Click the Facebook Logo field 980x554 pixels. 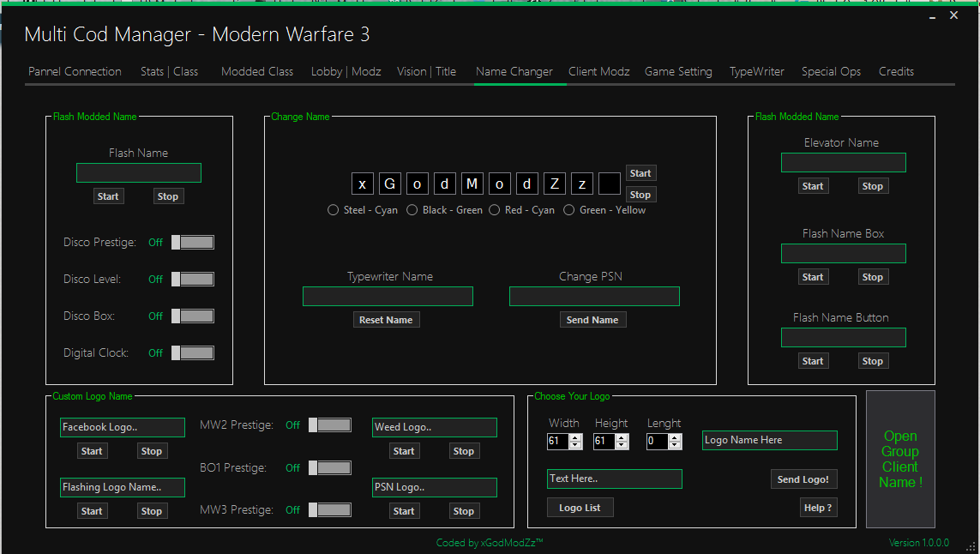123,427
